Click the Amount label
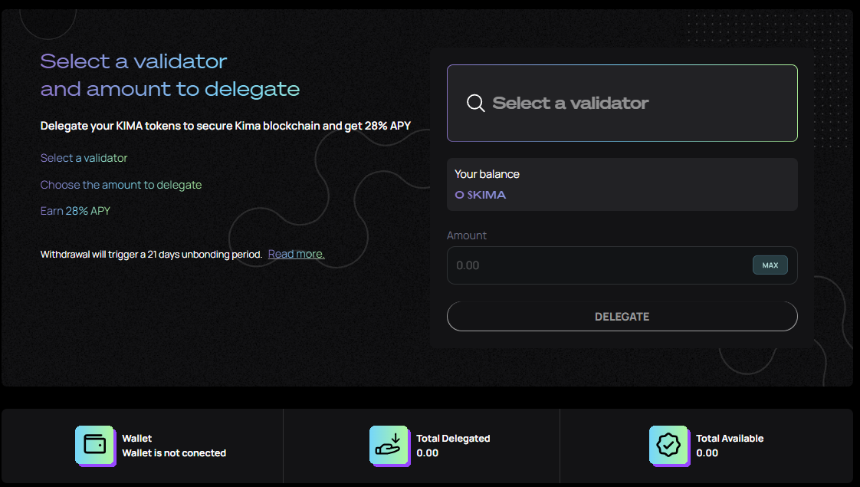 467,235
